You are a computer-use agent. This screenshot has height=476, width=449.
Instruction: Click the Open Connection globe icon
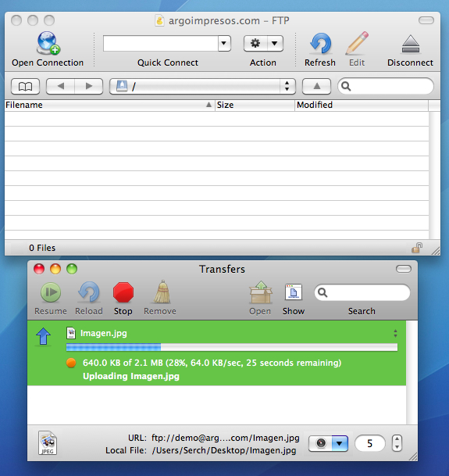[x=48, y=44]
